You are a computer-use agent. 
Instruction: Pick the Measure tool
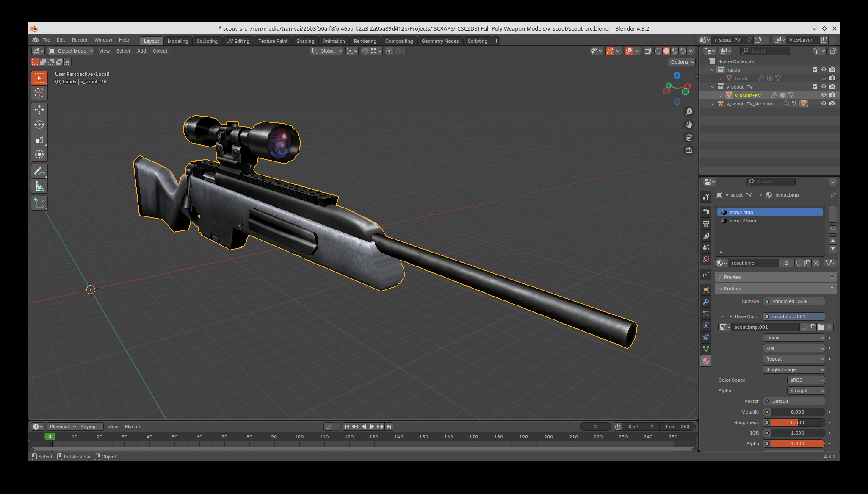tap(39, 186)
